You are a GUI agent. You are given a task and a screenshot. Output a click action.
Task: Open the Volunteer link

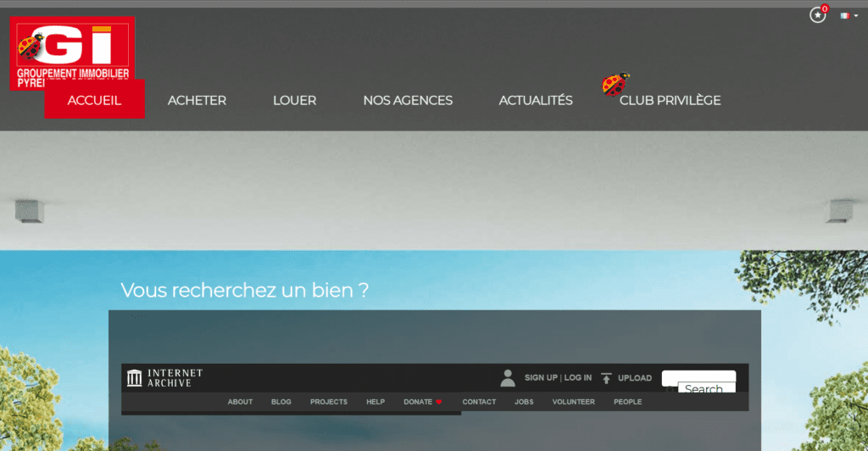[x=574, y=402]
